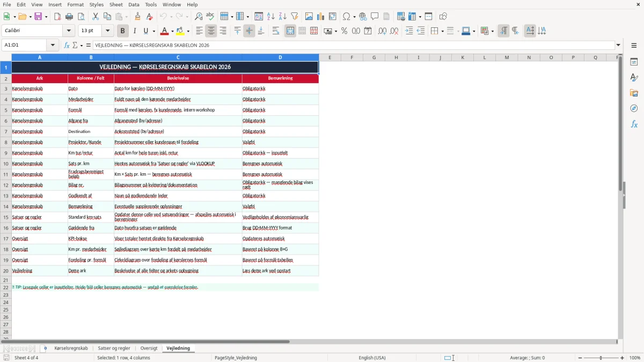The image size is (644, 362).
Task: Expand the Name Box dropdown
Action: click(x=53, y=46)
